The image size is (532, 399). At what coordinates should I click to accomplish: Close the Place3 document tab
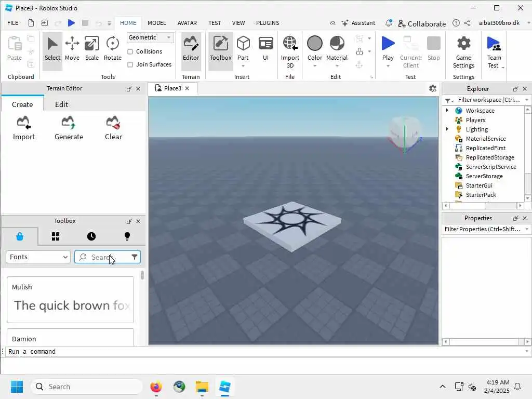(x=187, y=88)
